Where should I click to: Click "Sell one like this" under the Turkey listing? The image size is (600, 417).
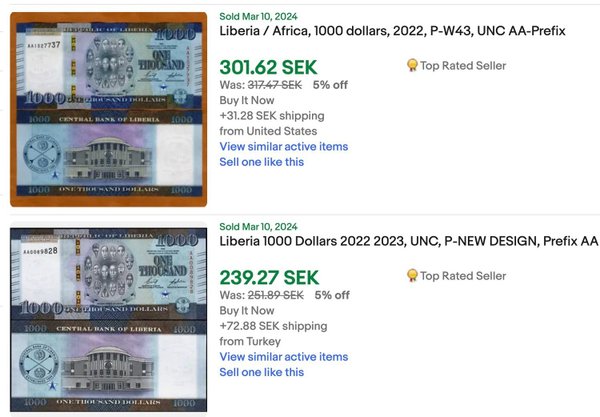coord(261,372)
